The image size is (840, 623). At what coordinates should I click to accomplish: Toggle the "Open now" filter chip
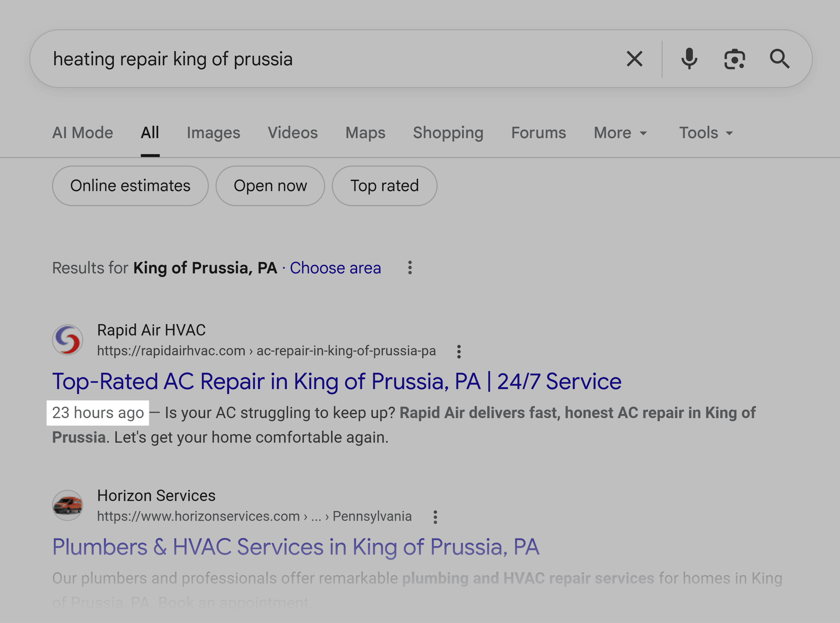(x=270, y=186)
